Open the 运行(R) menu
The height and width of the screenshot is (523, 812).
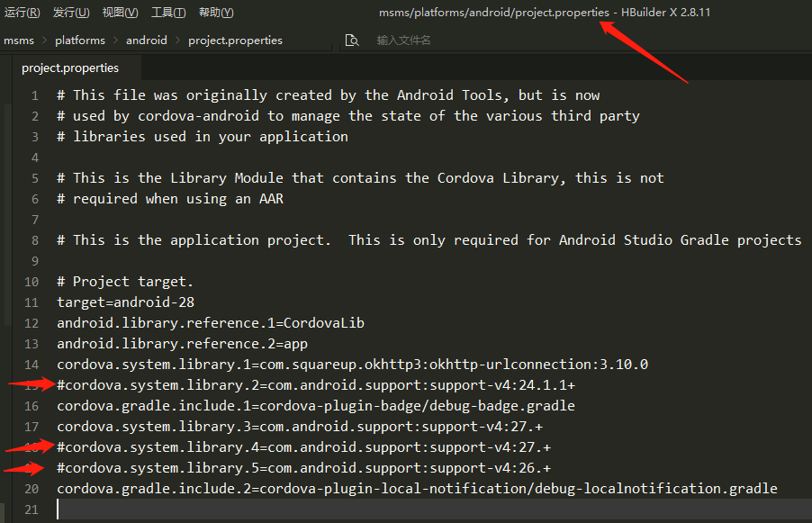tap(22, 12)
